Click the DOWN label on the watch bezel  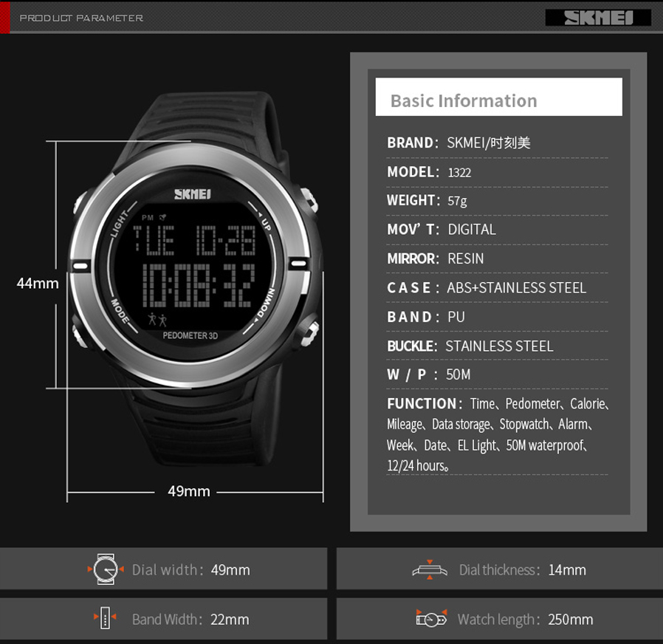click(266, 304)
